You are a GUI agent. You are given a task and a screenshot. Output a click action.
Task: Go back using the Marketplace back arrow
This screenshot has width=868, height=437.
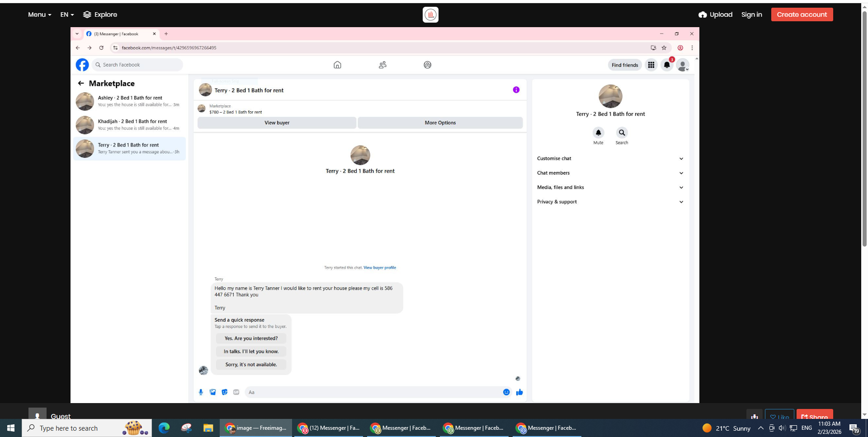click(81, 83)
